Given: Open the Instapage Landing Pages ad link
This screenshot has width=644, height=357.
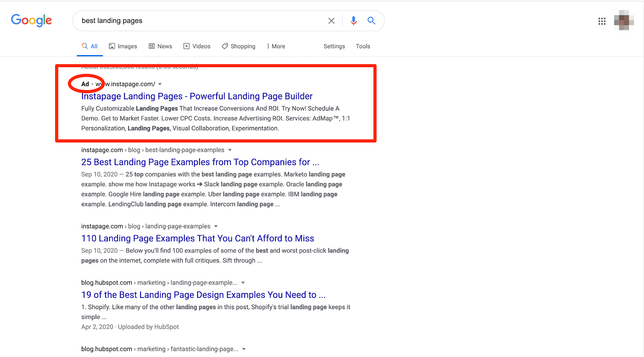Looking at the screenshot, I should [197, 96].
